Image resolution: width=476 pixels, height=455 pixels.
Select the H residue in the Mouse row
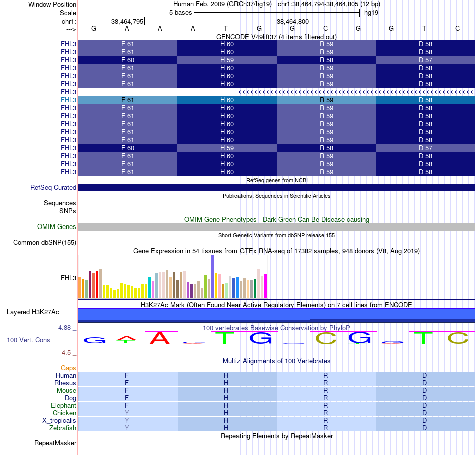(226, 391)
